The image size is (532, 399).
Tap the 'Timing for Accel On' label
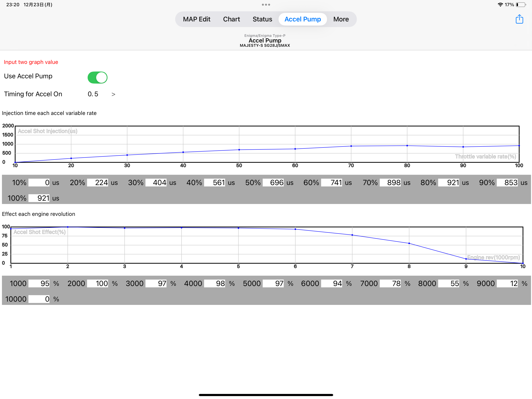click(33, 94)
